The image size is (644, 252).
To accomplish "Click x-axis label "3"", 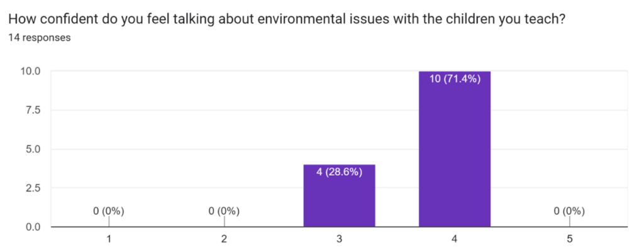I will click(340, 239).
